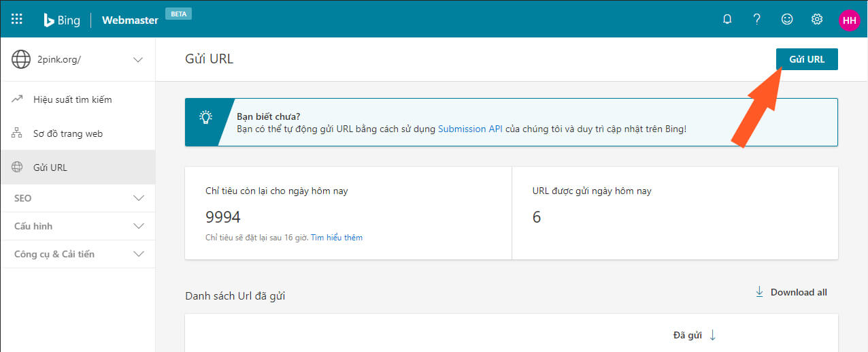
Task: Open the settings gear icon
Action: [817, 20]
